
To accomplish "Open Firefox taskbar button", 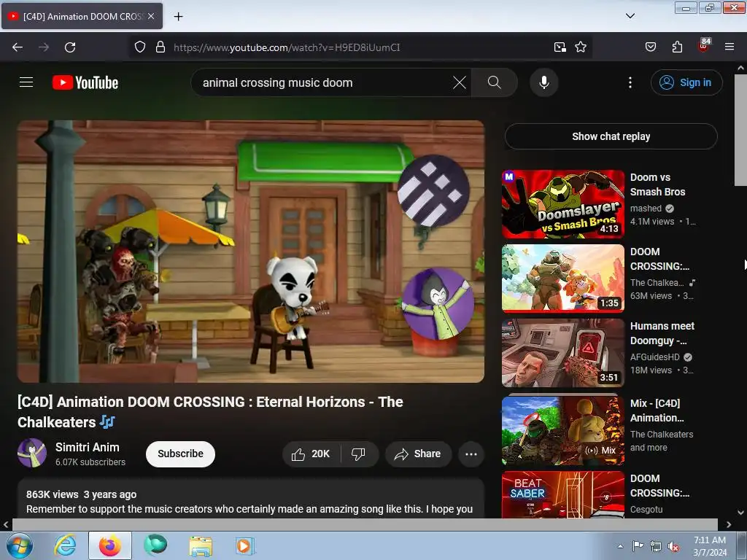I will pos(110,545).
